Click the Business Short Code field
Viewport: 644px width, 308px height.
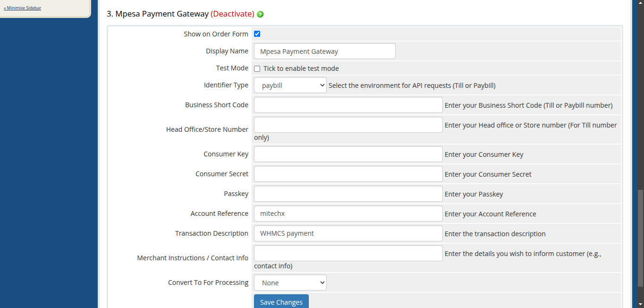[x=348, y=105]
